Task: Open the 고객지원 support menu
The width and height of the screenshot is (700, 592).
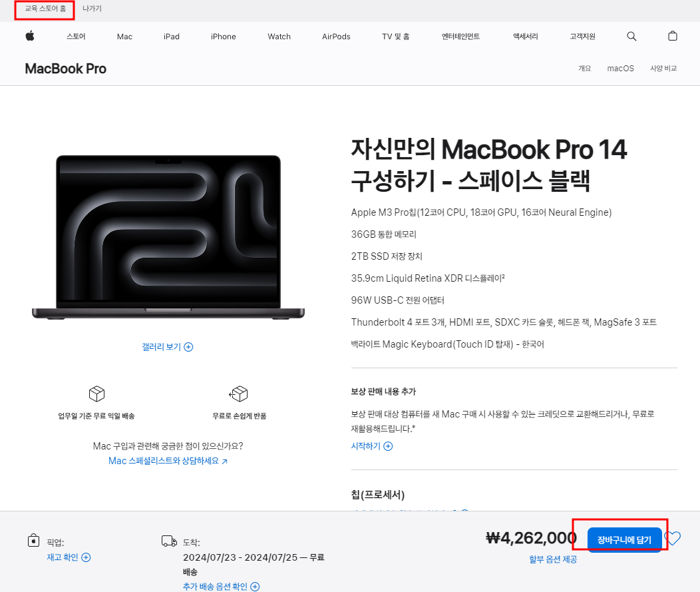Action: point(582,37)
